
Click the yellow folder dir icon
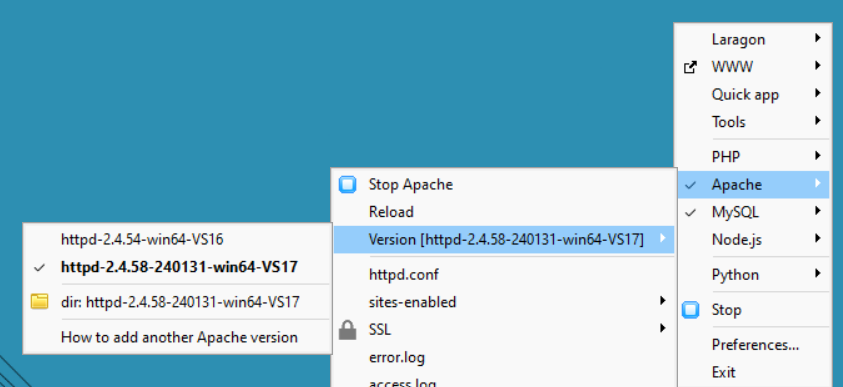[x=39, y=302]
